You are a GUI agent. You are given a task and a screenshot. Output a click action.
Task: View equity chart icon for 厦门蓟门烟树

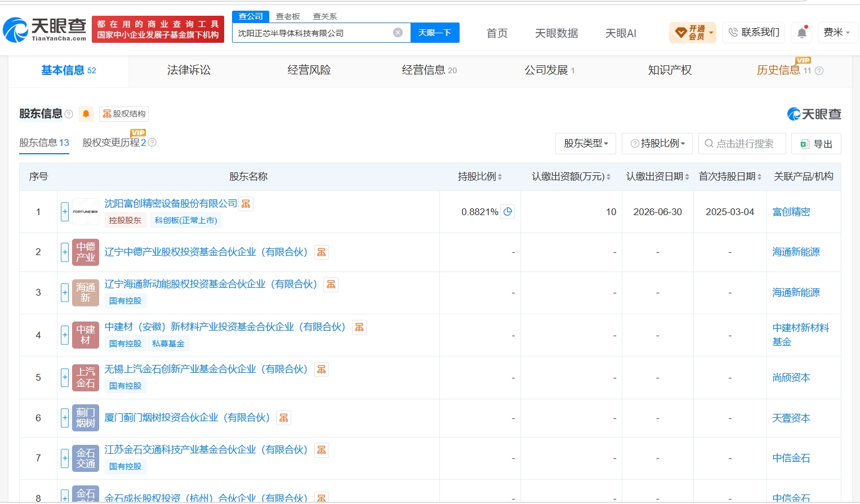coord(284,418)
